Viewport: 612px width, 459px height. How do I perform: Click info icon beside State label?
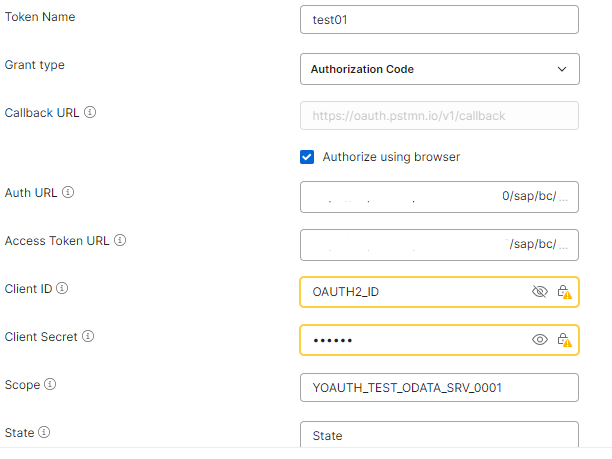click(x=43, y=433)
